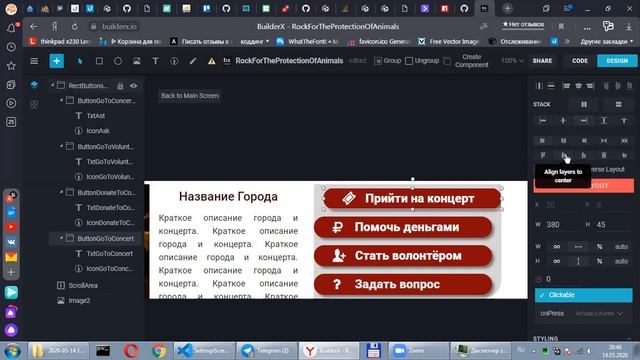Select the rectangle tool
The image size is (640, 360).
pyautogui.click(x=99, y=61)
